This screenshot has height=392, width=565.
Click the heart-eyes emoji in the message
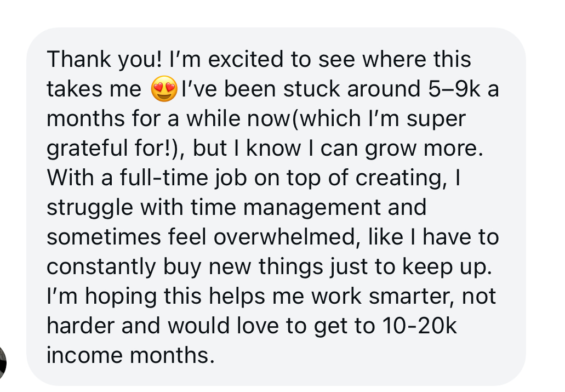(164, 89)
